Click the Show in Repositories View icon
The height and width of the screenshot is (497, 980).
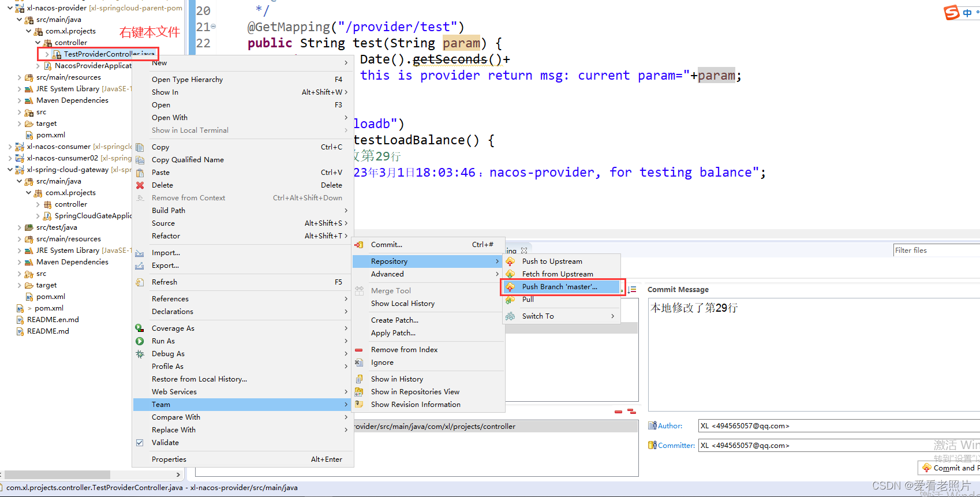coord(359,392)
